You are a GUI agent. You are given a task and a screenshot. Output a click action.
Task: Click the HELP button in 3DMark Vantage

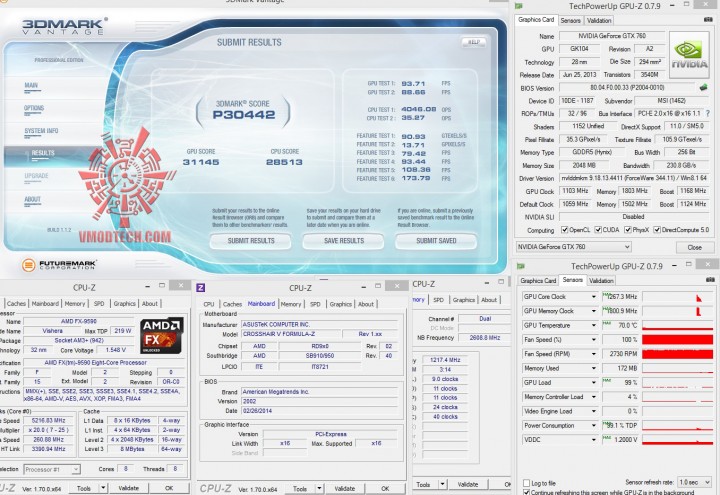click(473, 42)
